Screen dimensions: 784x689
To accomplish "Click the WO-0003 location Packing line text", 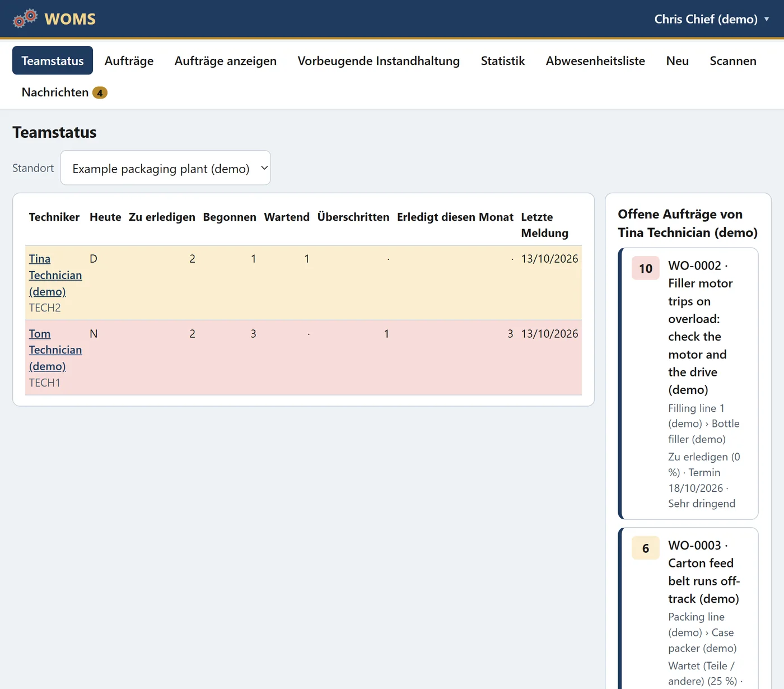I will pyautogui.click(x=702, y=632).
